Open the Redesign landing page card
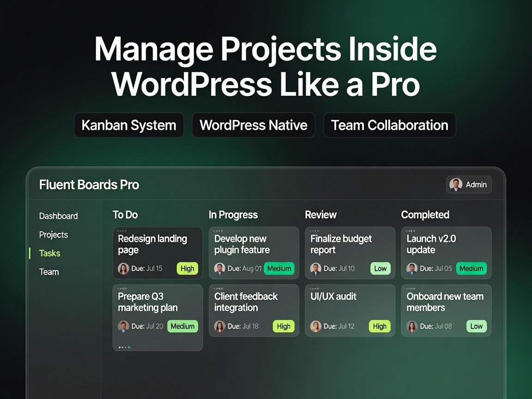Screen dimensions: 532x399 (x=157, y=253)
